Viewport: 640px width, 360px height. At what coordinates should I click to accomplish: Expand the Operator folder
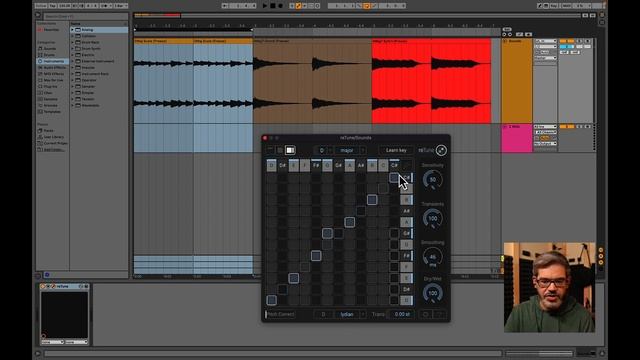[x=73, y=80]
